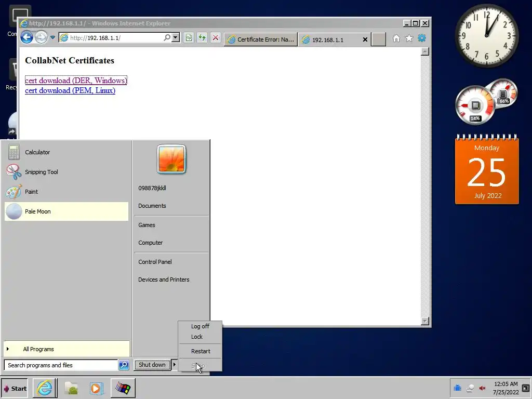This screenshot has width=532, height=399.
Task: Click the page scrollbar down arrow
Action: pos(425,321)
